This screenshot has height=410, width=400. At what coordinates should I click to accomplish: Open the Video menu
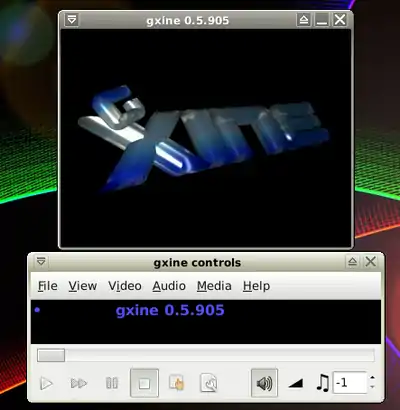coord(125,286)
